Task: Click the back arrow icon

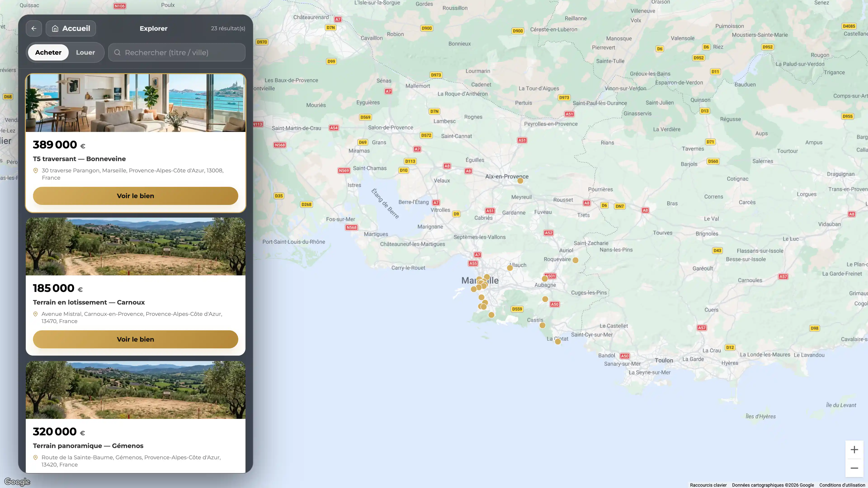Action: tap(34, 28)
